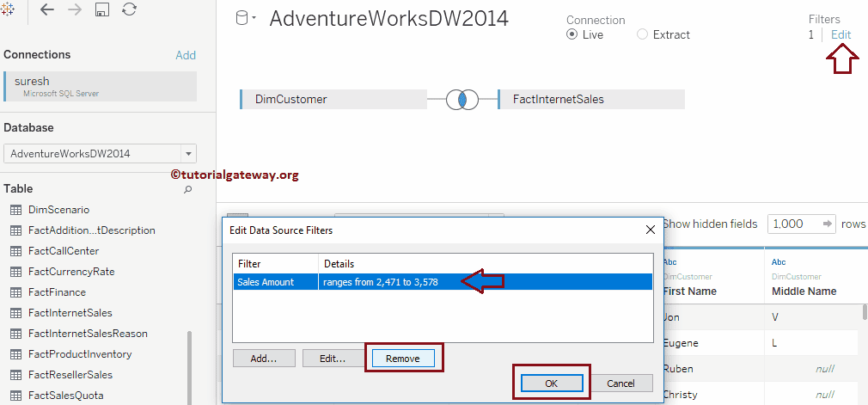Click the V cell in Middle Name
The width and height of the screenshot is (868, 405).
[x=813, y=317]
